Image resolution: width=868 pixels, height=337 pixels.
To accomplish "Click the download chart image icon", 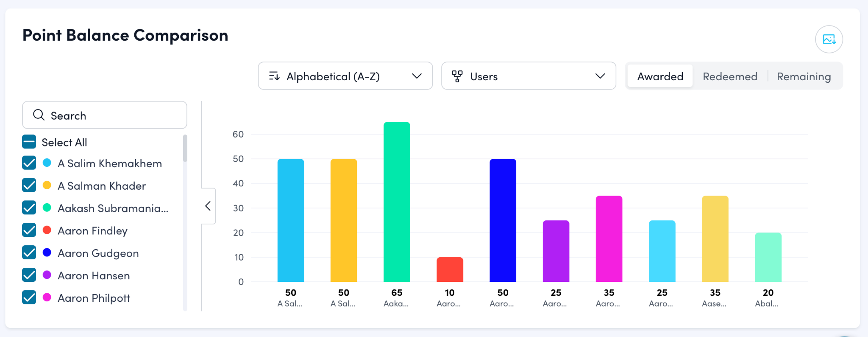I will pyautogui.click(x=829, y=39).
